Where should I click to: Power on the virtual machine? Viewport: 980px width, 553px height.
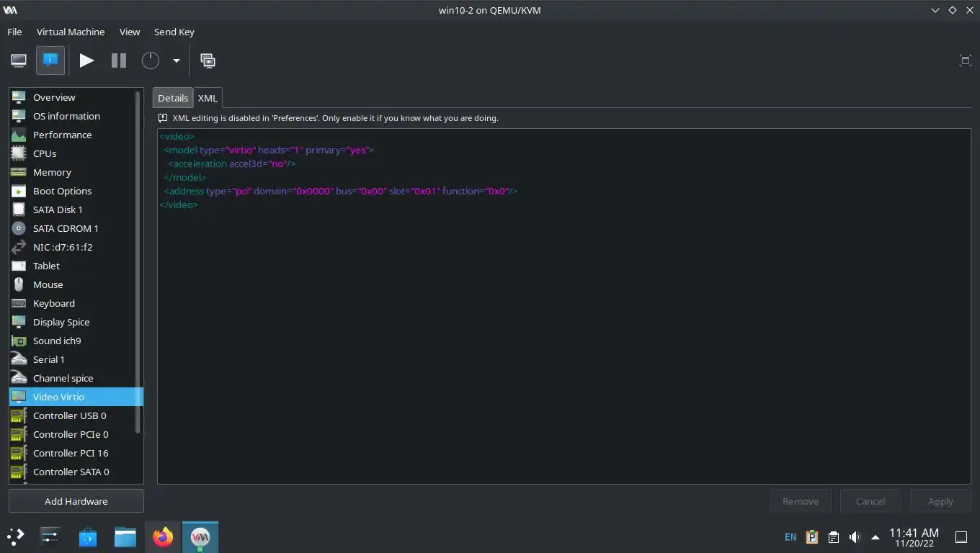86,60
